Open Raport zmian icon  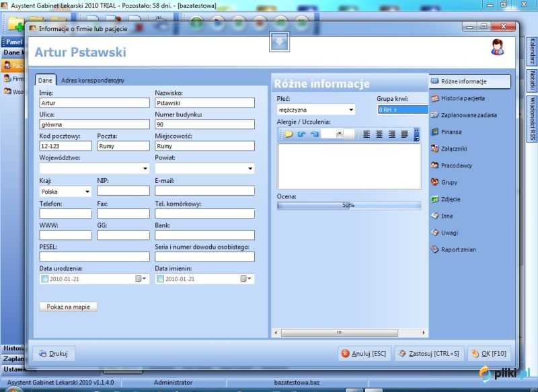[434, 249]
